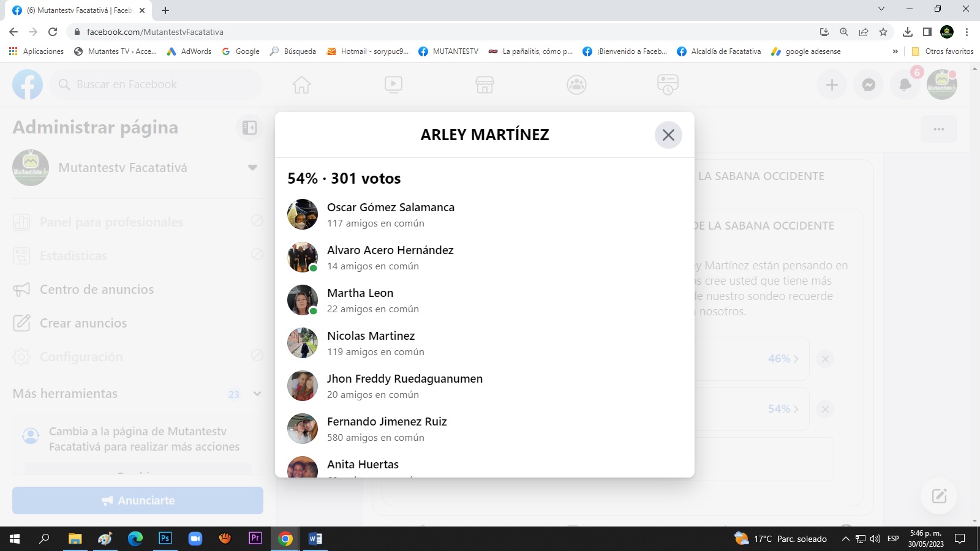Open the notifications bell icon

click(x=905, y=85)
